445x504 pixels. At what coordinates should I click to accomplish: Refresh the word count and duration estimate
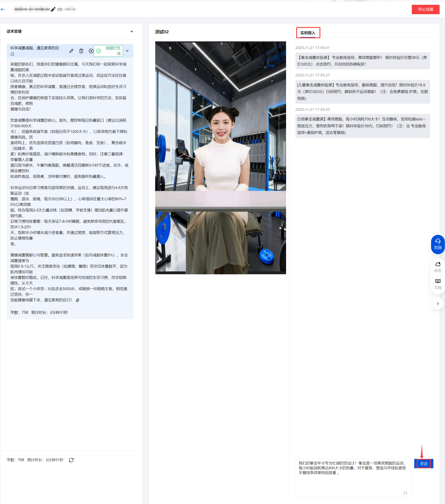(x=71, y=460)
